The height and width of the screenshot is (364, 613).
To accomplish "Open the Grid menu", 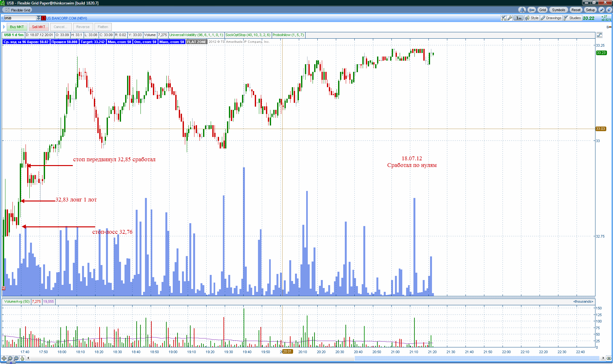I will click(x=542, y=10).
